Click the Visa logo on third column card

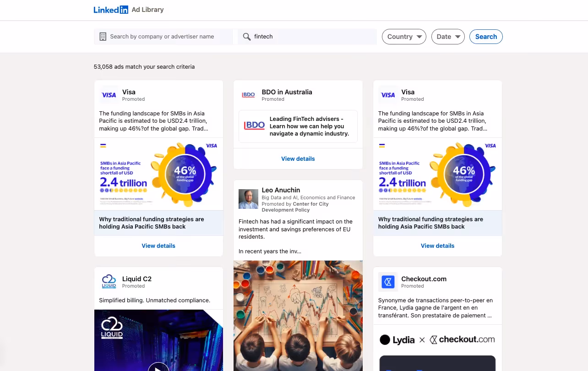[388, 95]
